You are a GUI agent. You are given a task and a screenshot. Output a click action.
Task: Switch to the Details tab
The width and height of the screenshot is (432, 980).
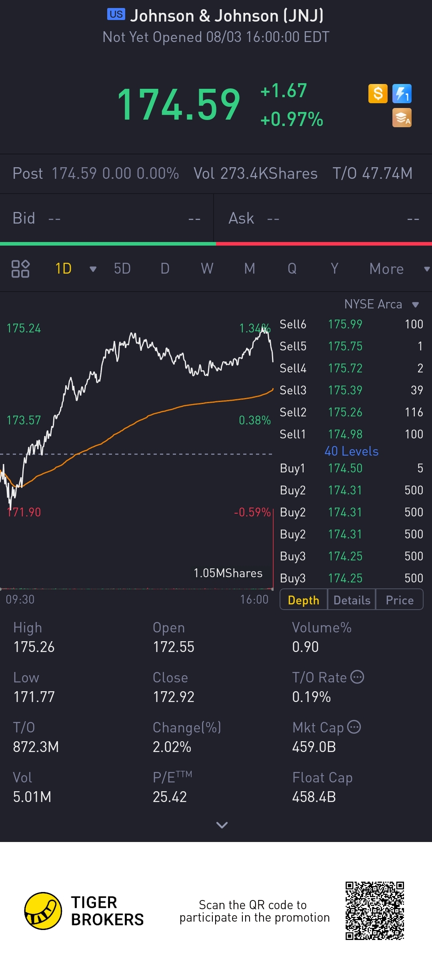click(352, 600)
